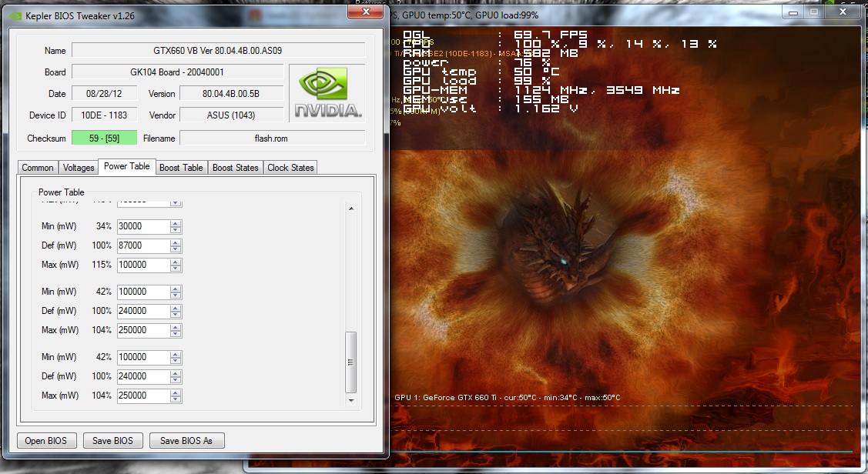Click the GPU volt 1.162 V readout

tap(546, 108)
